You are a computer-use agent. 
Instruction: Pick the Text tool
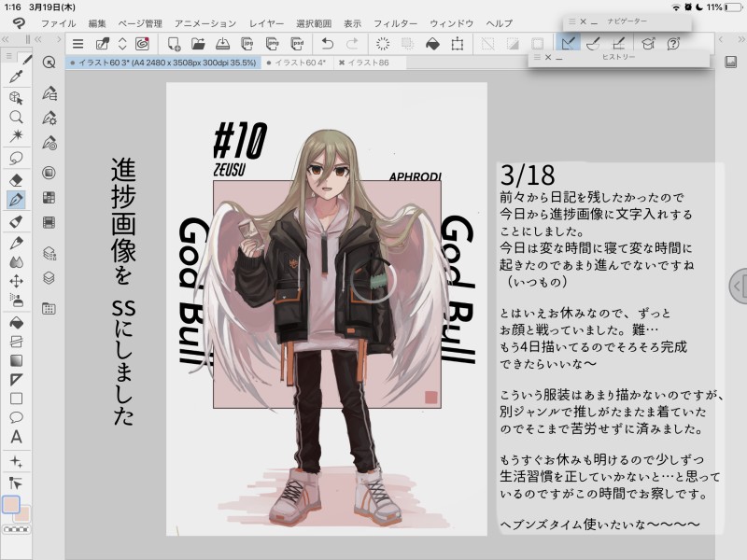tap(16, 437)
